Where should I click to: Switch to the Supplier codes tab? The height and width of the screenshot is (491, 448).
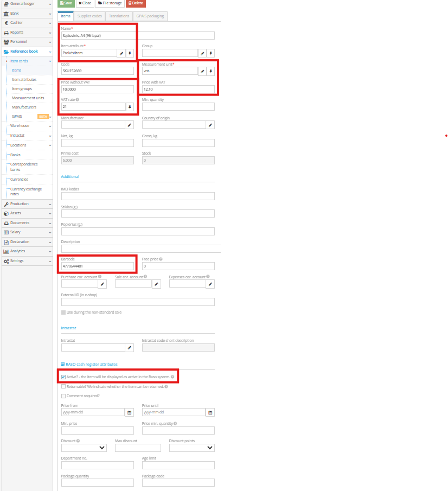pos(89,16)
